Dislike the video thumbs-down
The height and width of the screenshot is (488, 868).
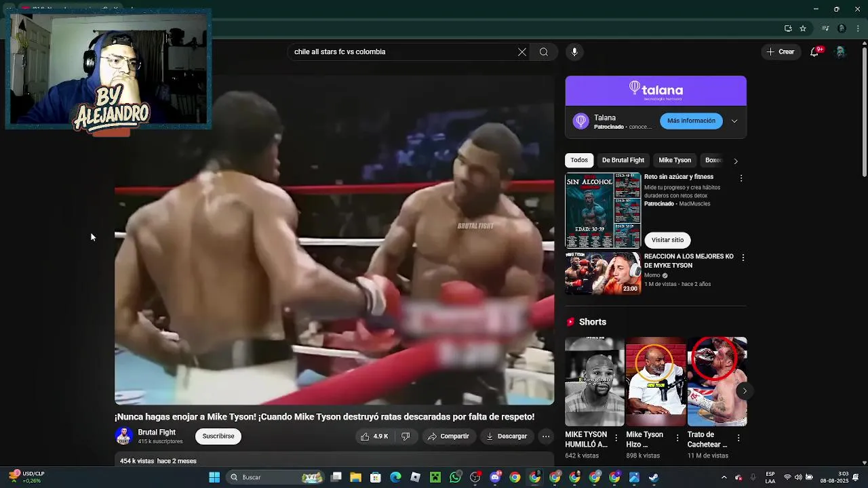406,436
